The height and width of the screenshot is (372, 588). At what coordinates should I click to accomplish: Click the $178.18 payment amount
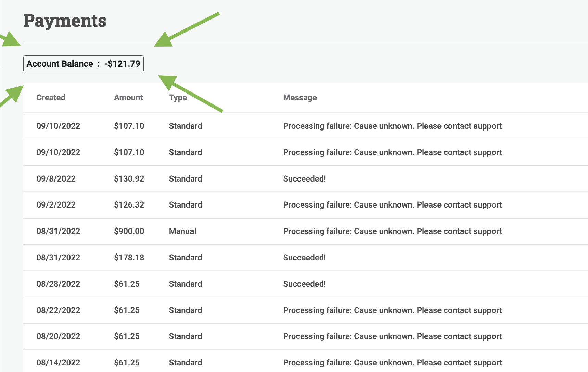pyautogui.click(x=129, y=258)
